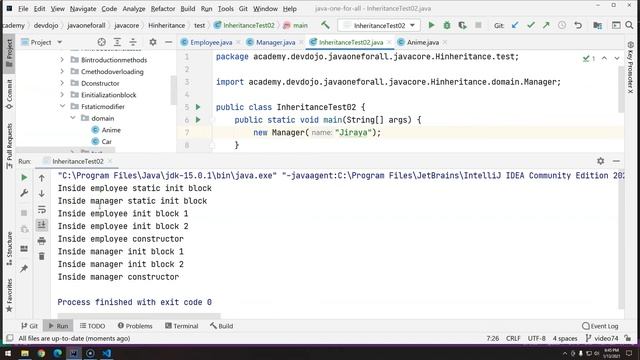Viewport: 640px width, 360px height.
Task: Open Project panel gear settings
Action: (153, 42)
